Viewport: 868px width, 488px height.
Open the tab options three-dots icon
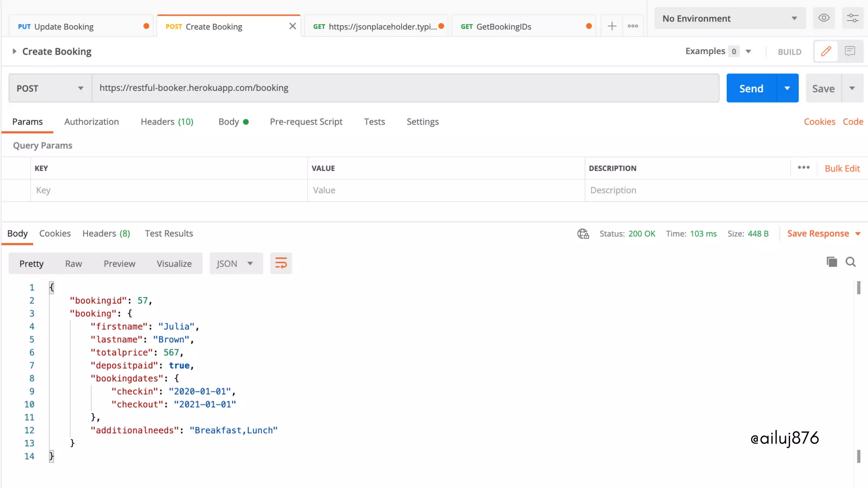(x=633, y=26)
